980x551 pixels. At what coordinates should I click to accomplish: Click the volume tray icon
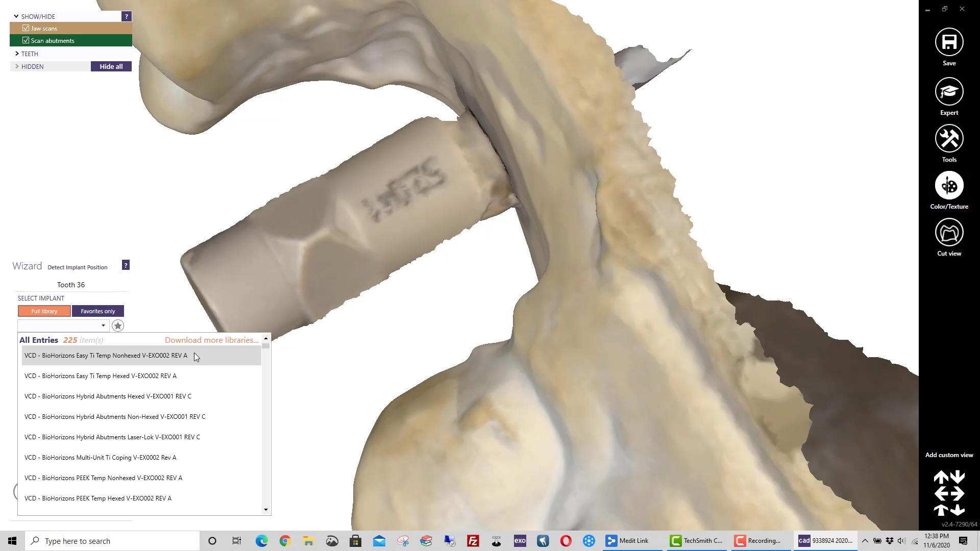(901, 541)
